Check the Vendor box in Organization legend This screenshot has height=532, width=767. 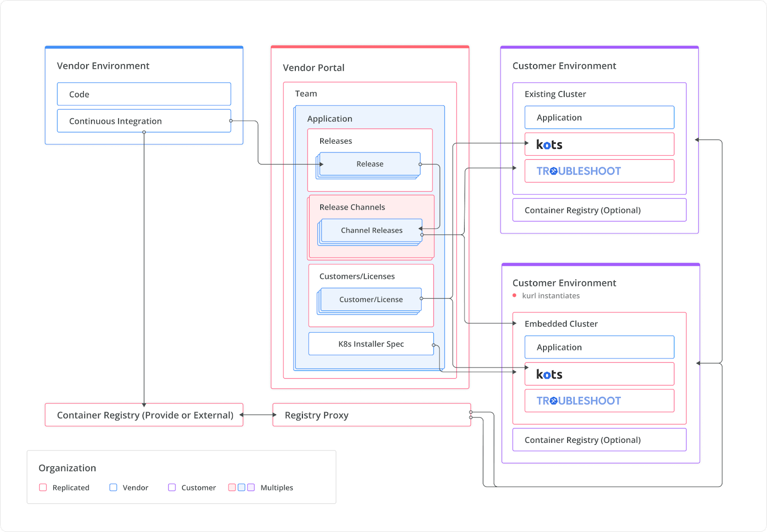113,487
